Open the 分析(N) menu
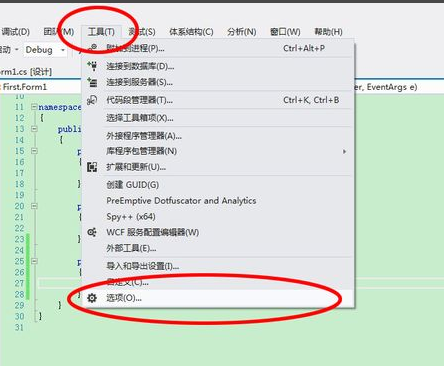This screenshot has height=366, width=444. point(242,32)
